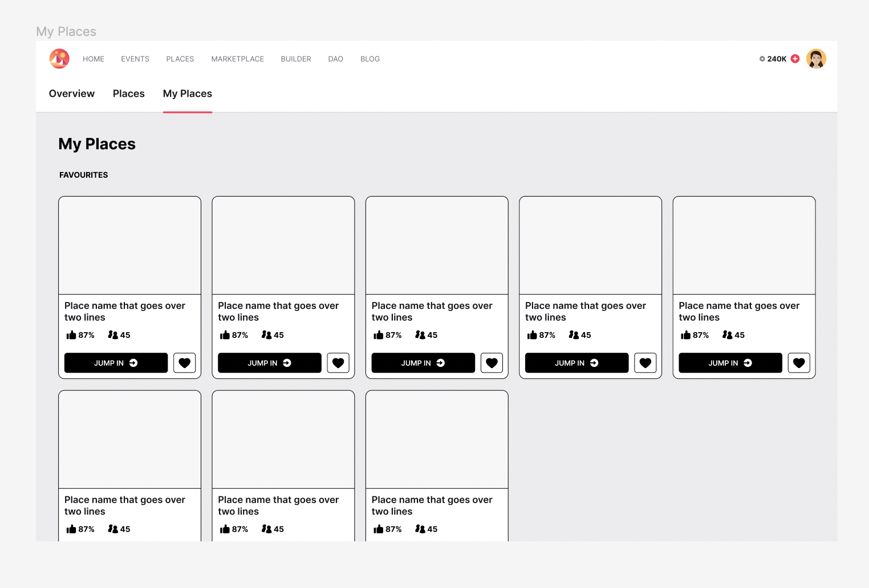Select the Places tab

128,93
